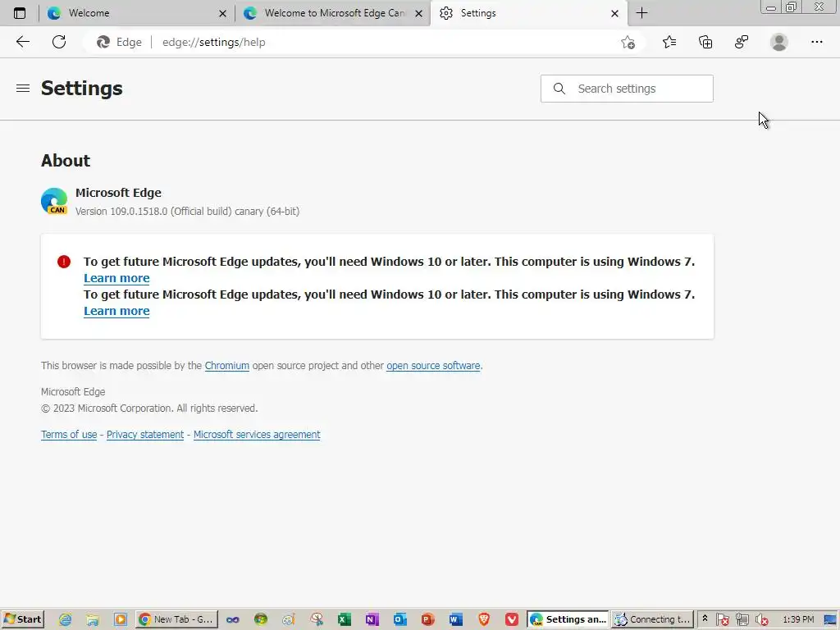The width and height of the screenshot is (840, 630).
Task: Click the magnifier icon in search settings
Action: [x=559, y=89]
